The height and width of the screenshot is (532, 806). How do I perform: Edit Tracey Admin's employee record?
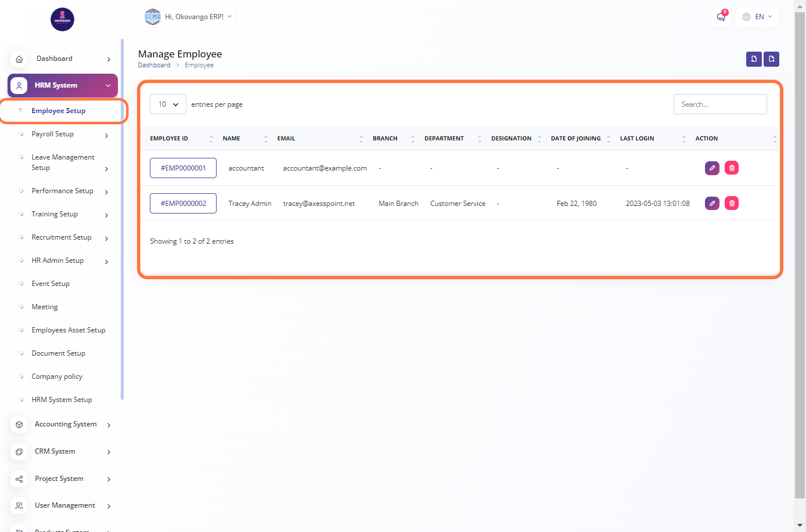(x=712, y=204)
